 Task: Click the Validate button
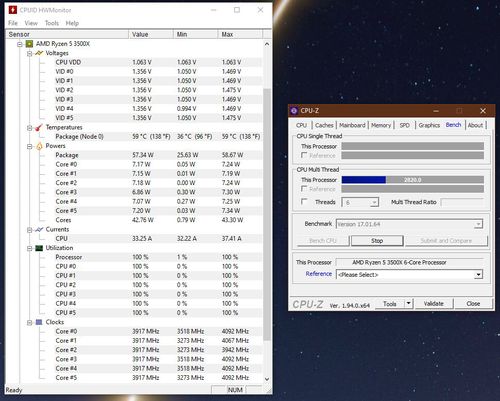[434, 304]
